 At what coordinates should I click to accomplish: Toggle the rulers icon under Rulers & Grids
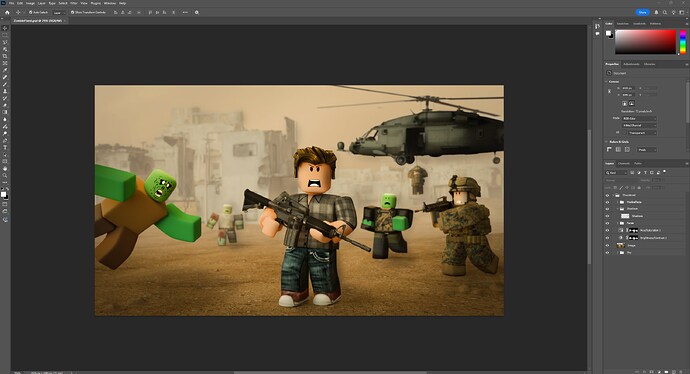coord(609,149)
